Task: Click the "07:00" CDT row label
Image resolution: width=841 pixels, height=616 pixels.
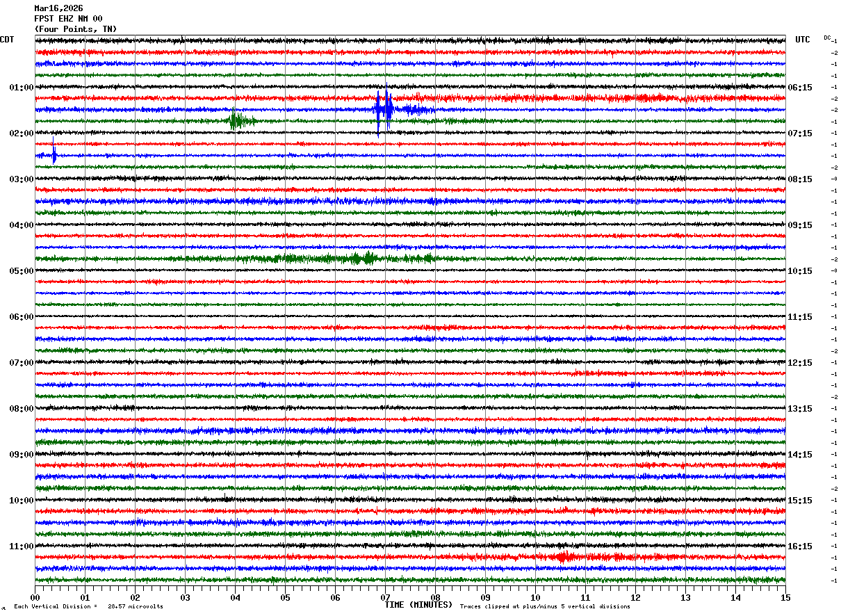Action: [x=22, y=363]
